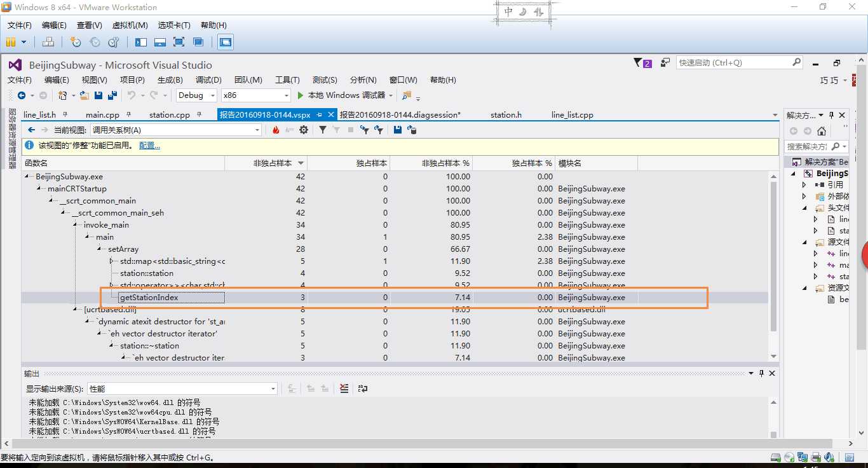Enter VMware full screen mode icon
The width and height of the screenshot is (868, 468).
(x=179, y=42)
